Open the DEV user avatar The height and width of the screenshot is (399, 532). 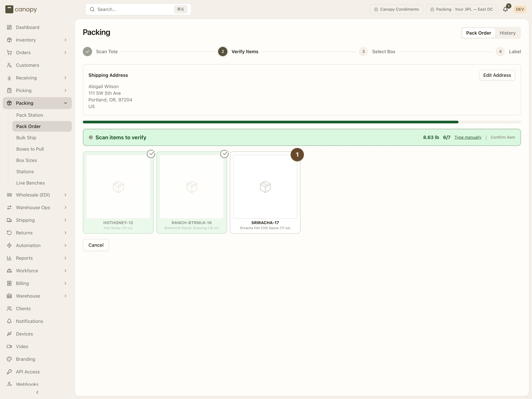520,9
